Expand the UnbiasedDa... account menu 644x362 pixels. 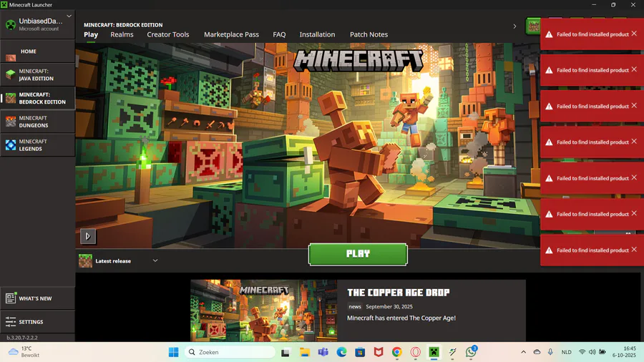click(69, 16)
